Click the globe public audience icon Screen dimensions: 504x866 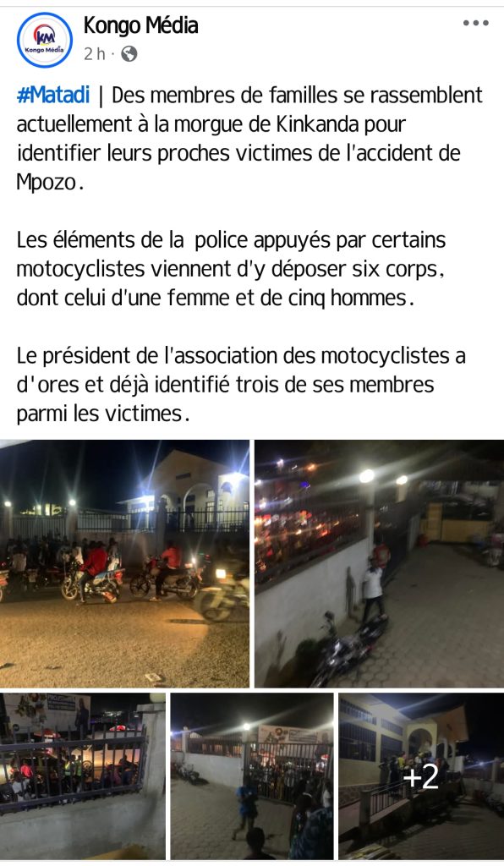[129, 54]
